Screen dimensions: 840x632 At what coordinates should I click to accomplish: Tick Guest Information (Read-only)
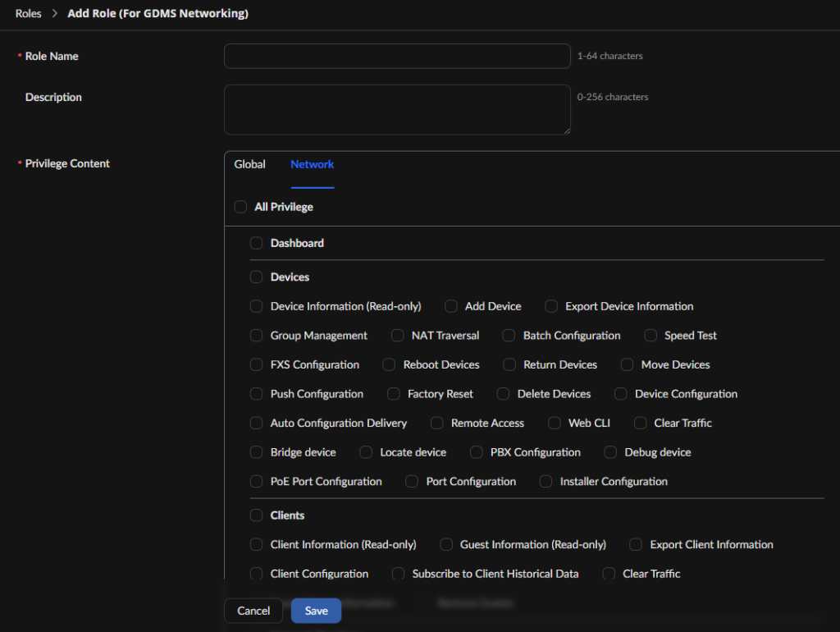446,545
